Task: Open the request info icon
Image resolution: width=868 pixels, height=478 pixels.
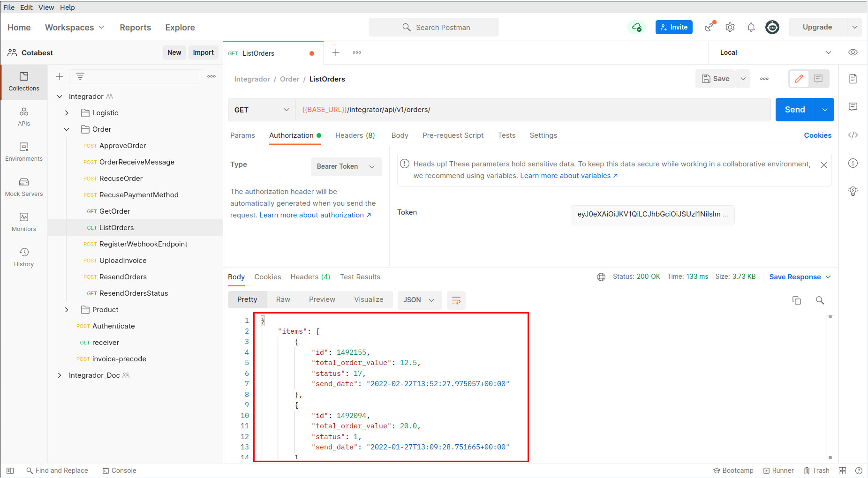Action: (853, 163)
